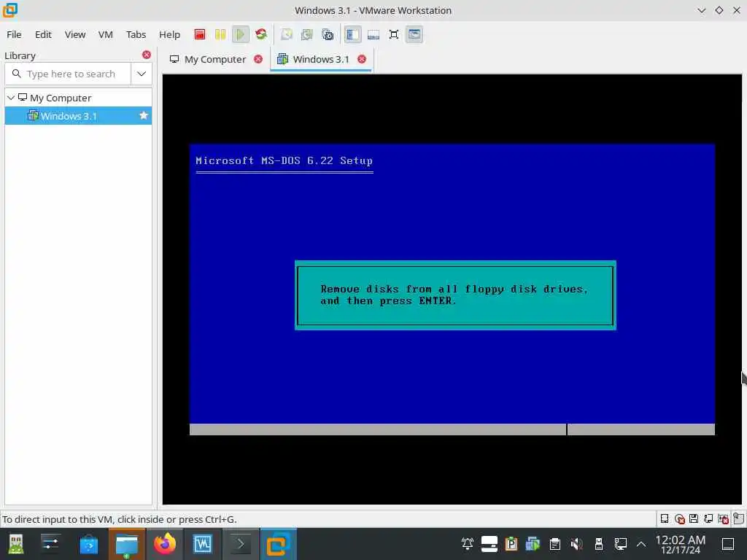Image resolution: width=747 pixels, height=560 pixels.
Task: Click the green Power On play icon
Action: click(x=241, y=34)
